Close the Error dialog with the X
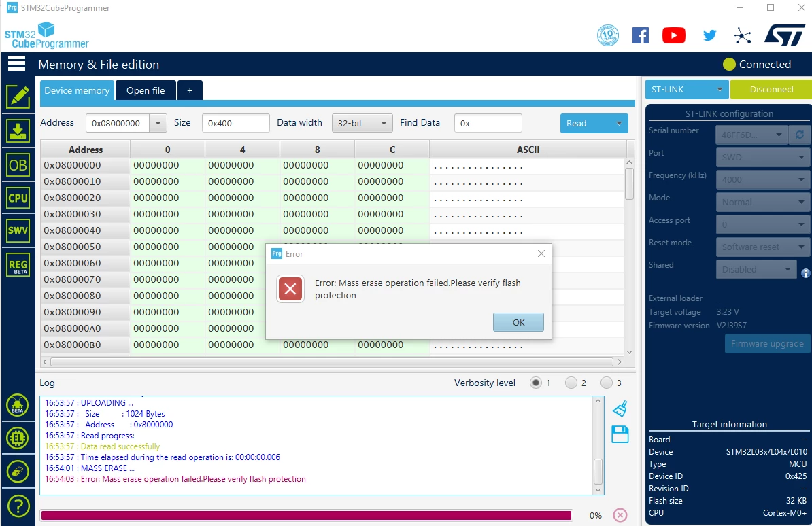The width and height of the screenshot is (812, 526). coord(541,253)
